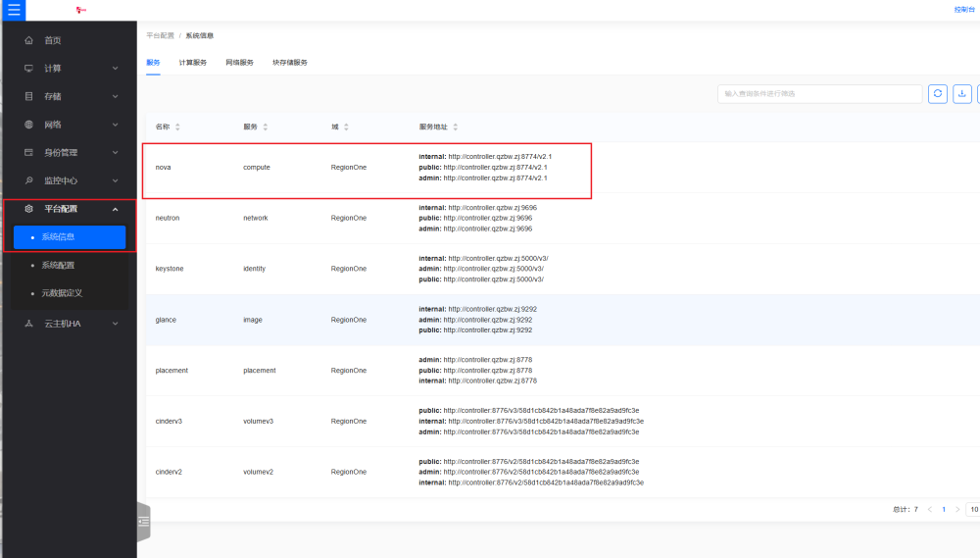This screenshot has width=980, height=558.
Task: Click the download icon button
Action: [963, 94]
